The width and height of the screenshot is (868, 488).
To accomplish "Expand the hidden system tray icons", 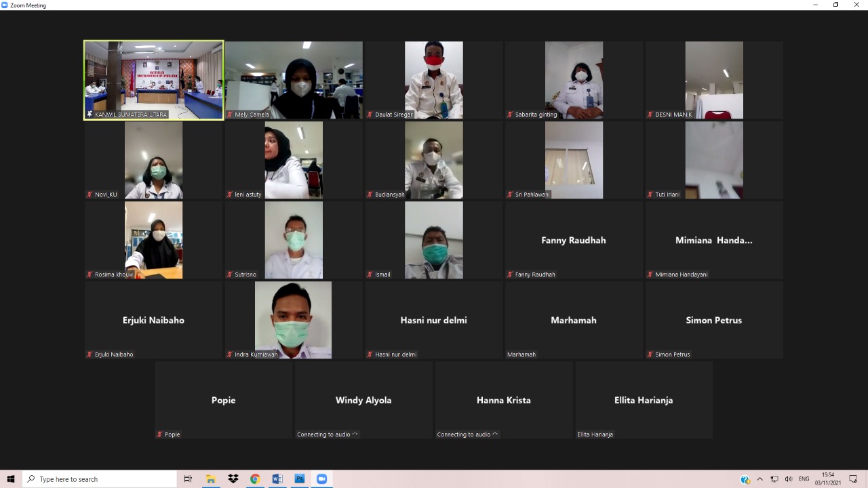I will [x=760, y=479].
